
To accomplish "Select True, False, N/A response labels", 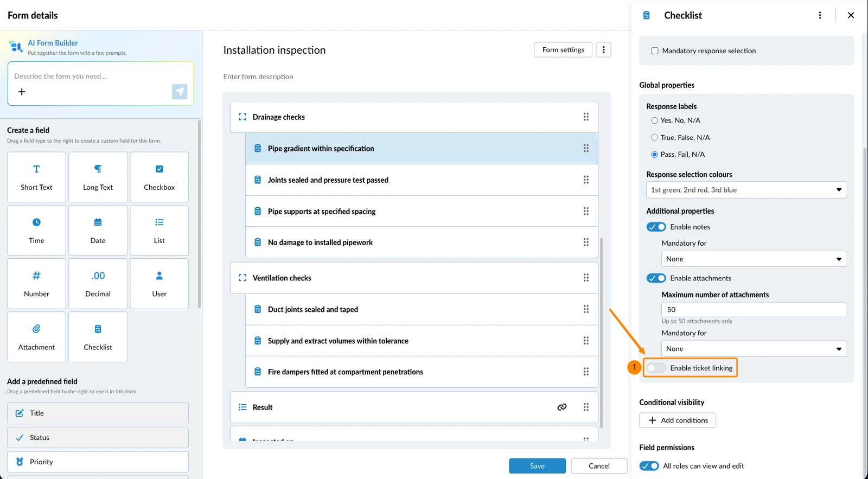I will (654, 137).
